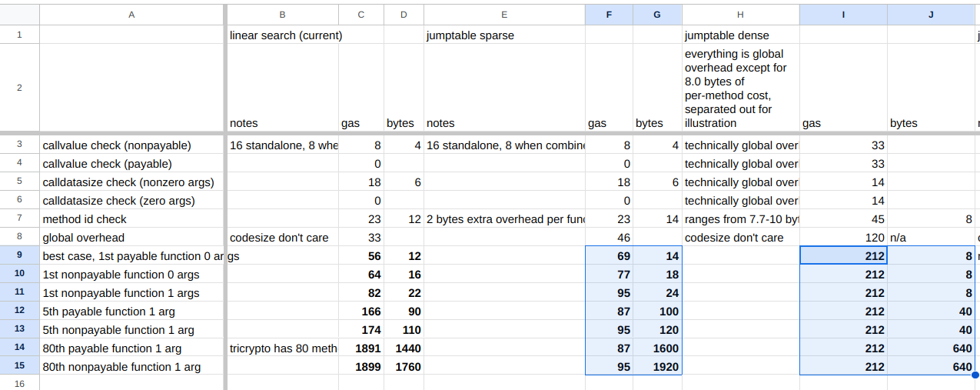The height and width of the screenshot is (390, 980).
Task: Select cell 'tricrypto has 80 meth'
Action: [x=283, y=348]
